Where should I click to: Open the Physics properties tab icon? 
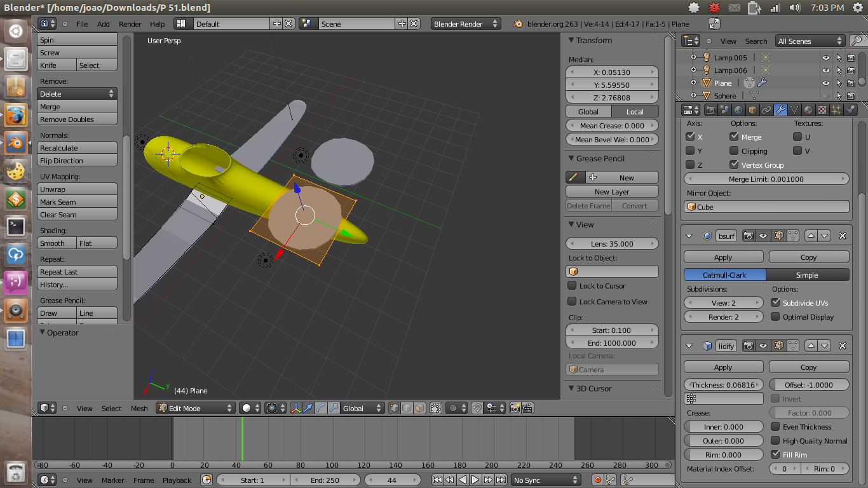pos(850,110)
